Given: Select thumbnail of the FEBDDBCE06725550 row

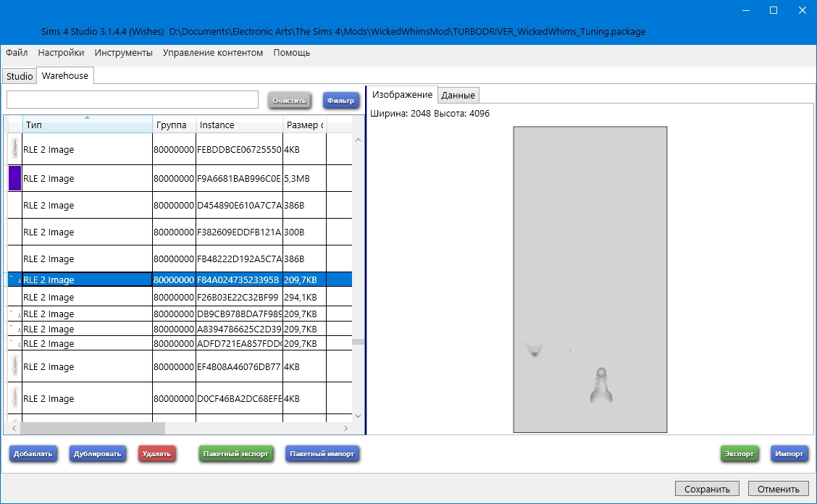Looking at the screenshot, I should point(14,149).
